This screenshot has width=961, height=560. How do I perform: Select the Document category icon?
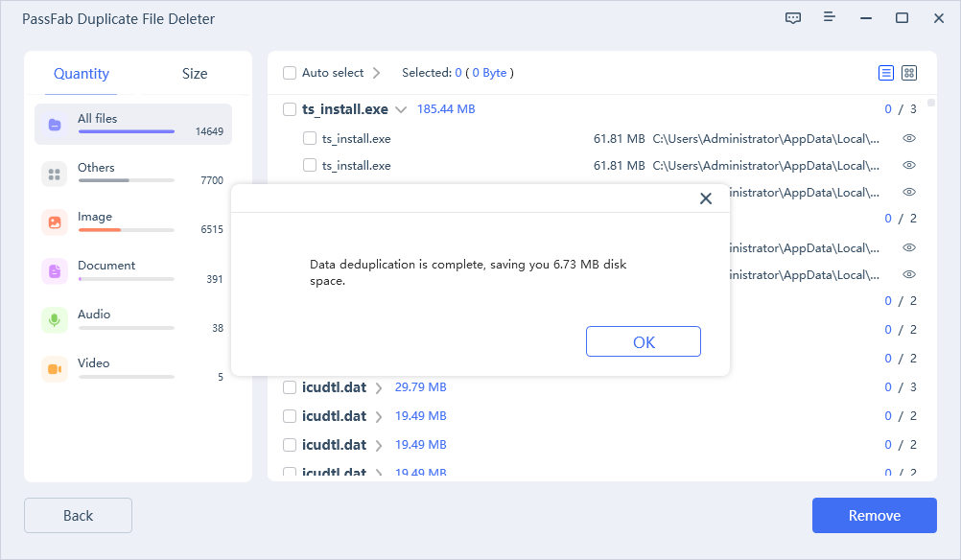point(55,271)
